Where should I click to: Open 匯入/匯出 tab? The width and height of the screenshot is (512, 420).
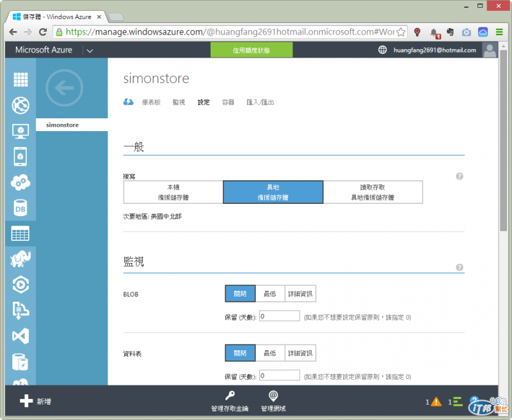(260, 102)
